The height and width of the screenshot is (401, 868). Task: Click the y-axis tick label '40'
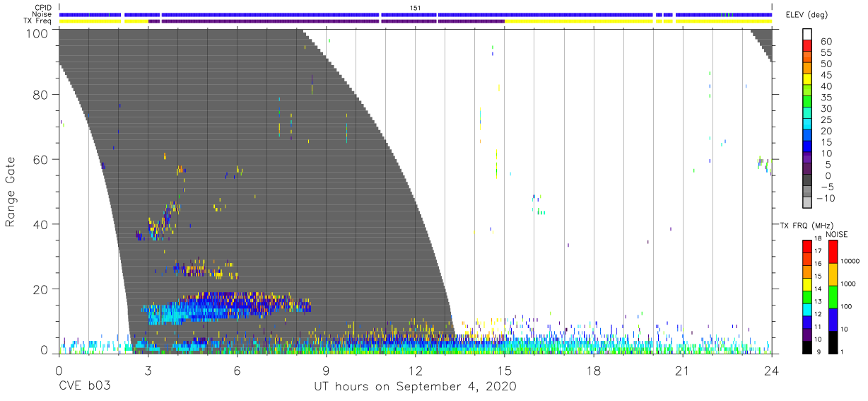pos(40,224)
